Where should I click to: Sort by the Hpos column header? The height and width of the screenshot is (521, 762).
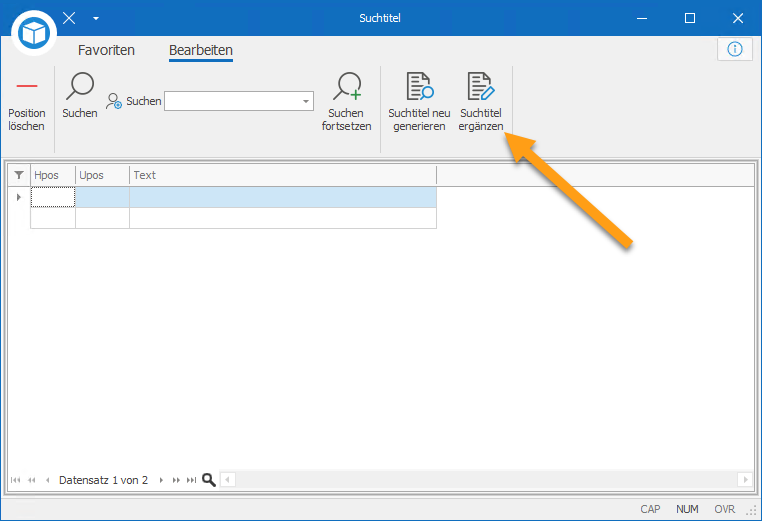coord(53,175)
